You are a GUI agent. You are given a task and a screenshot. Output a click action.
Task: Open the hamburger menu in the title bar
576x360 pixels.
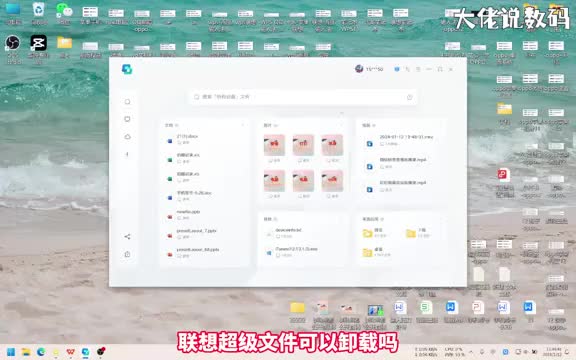(418, 69)
